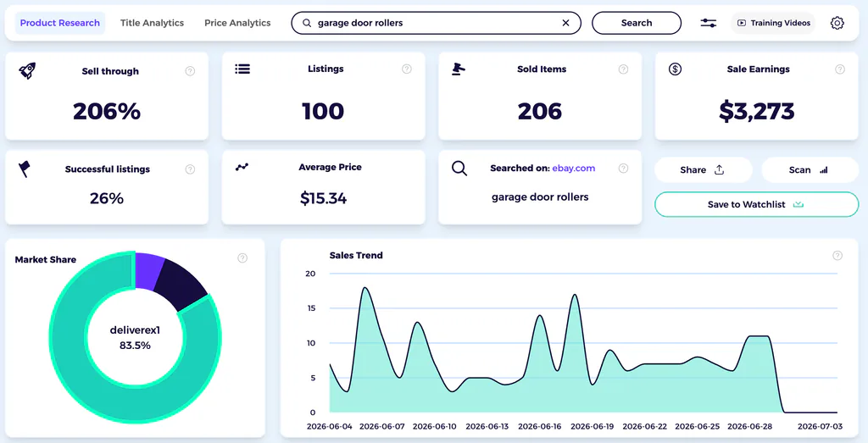
Task: Open the ebay.com link
Action: pyautogui.click(x=574, y=168)
